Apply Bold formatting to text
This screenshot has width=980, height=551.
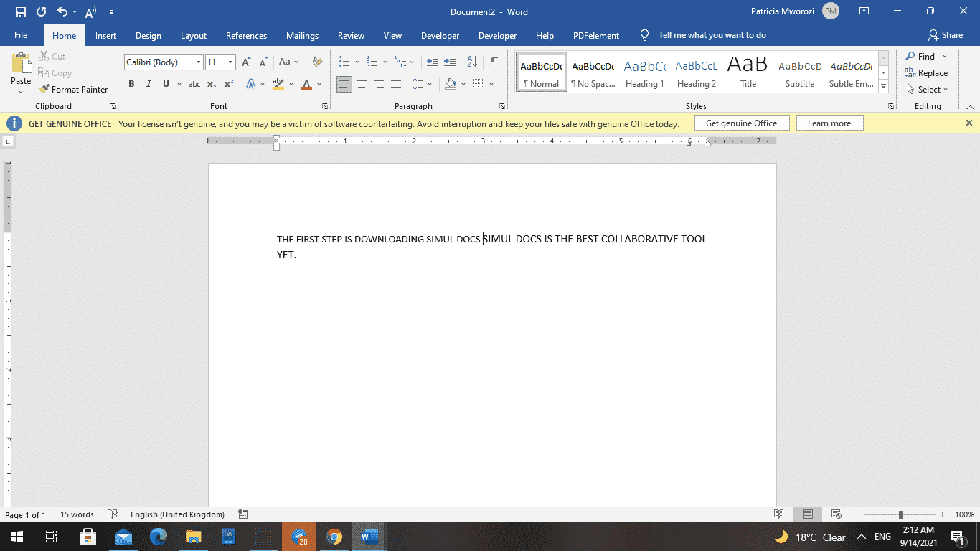click(x=131, y=84)
